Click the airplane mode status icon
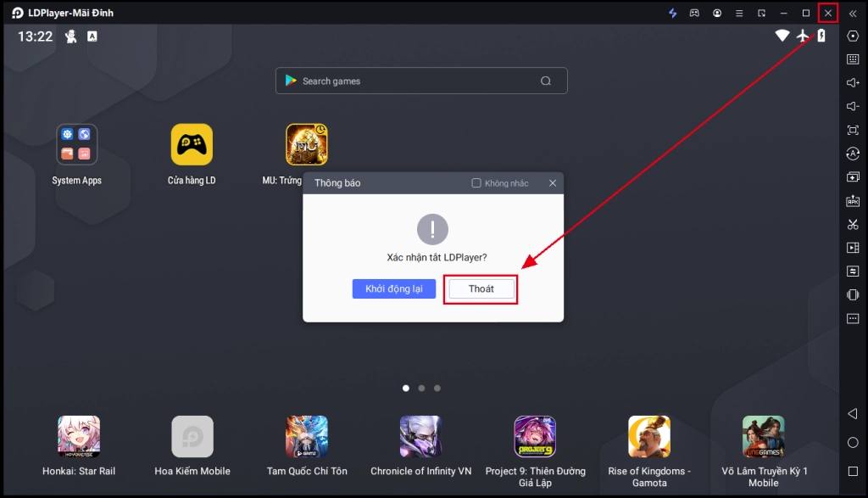Screen dimensions: 868x498 (x=803, y=36)
